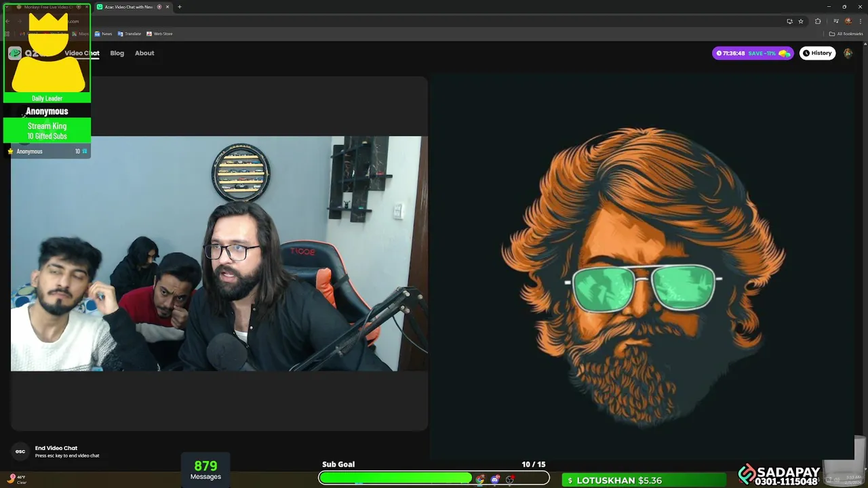The height and width of the screenshot is (488, 868).
Task: Click the local webcam video feed
Action: coord(219,253)
